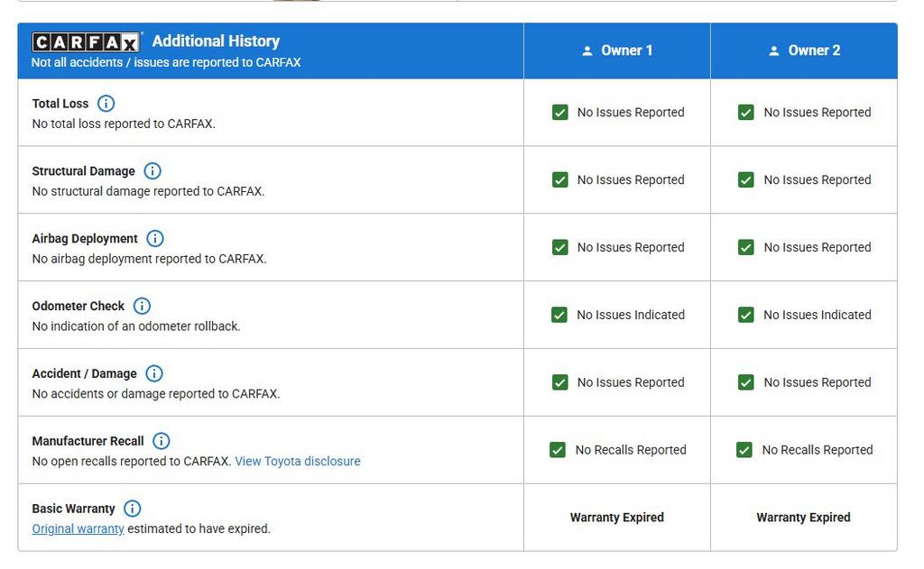Viewport: 924px width, 569px height.
Task: Open the Structural Damage info icon
Action: [x=152, y=171]
